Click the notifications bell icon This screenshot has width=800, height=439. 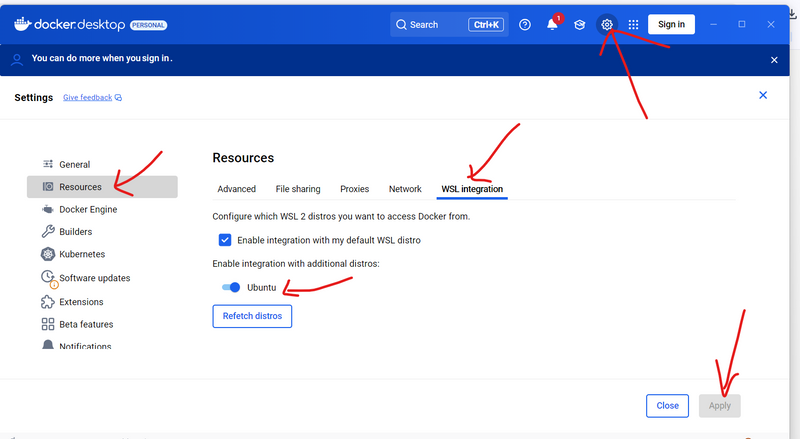tap(552, 25)
